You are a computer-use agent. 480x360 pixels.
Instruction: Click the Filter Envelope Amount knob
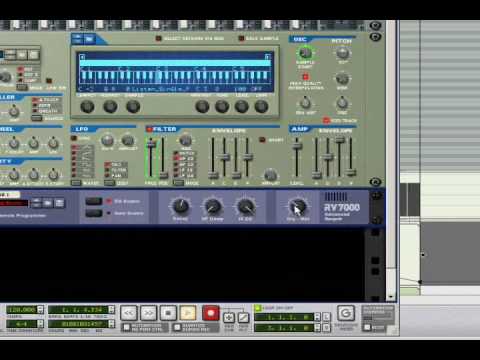pyautogui.click(x=270, y=174)
